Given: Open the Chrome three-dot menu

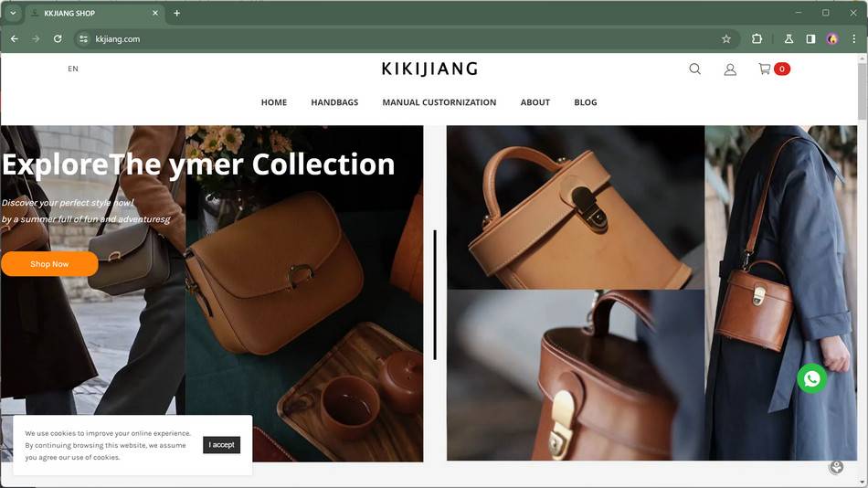Looking at the screenshot, I should coord(853,38).
